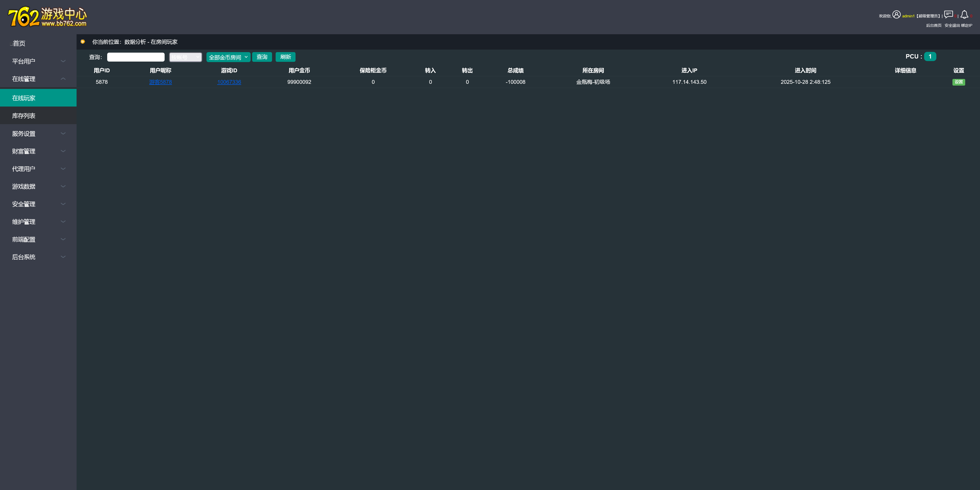Viewport: 980px width, 490px height.
Task: Focus the 查询 search input field
Action: [x=136, y=57]
